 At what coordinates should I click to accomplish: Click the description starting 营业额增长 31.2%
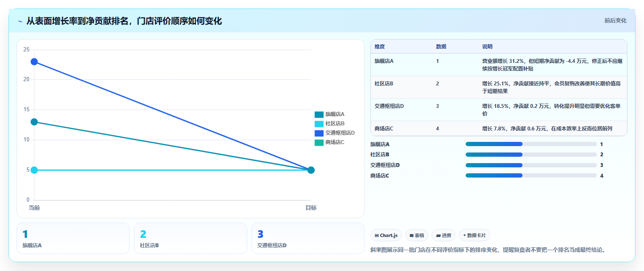pos(552,65)
